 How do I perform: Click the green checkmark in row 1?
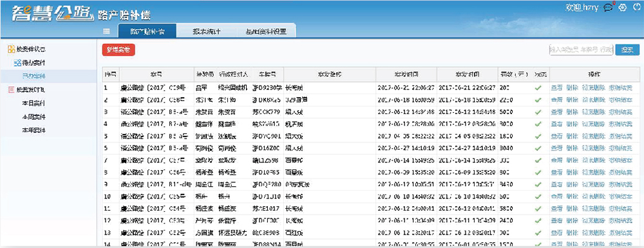(538, 88)
